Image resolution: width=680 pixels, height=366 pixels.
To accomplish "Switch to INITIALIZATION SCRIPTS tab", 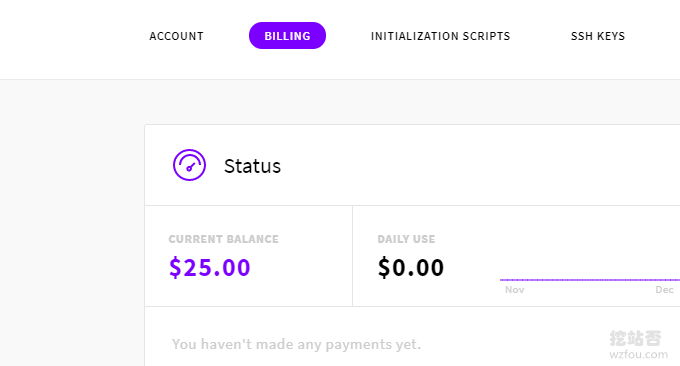I will (440, 36).
